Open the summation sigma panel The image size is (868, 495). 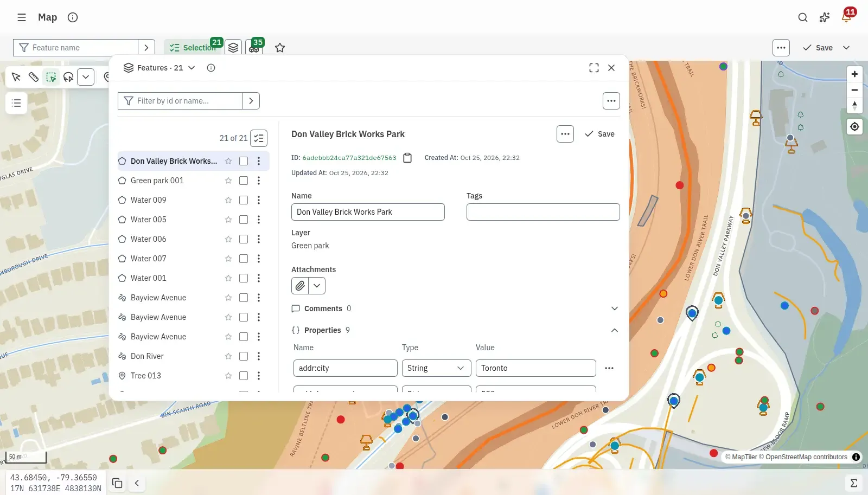coord(854,483)
